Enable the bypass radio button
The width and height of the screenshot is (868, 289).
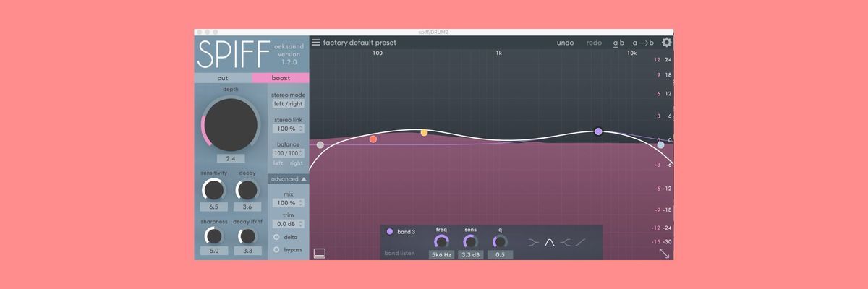pos(276,249)
